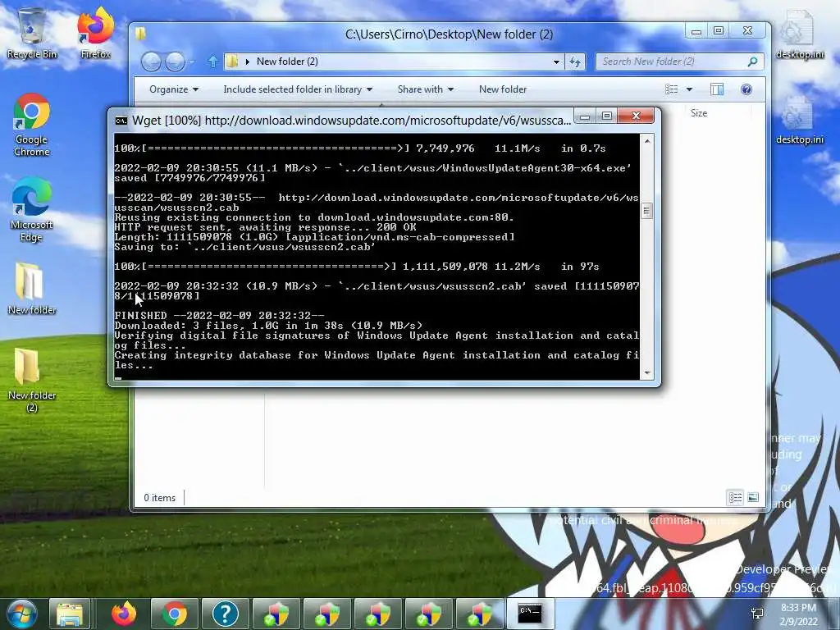Click the console scrollbar thumb

[x=647, y=211]
